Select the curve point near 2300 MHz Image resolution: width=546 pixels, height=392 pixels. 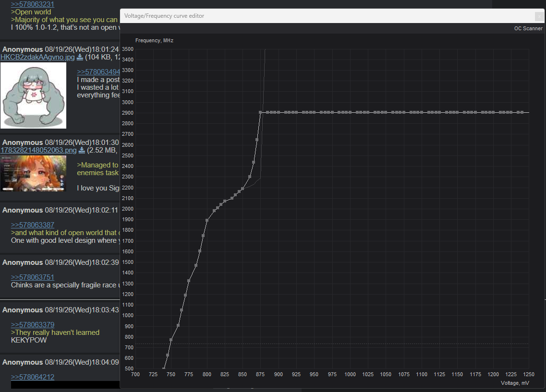tap(250, 177)
